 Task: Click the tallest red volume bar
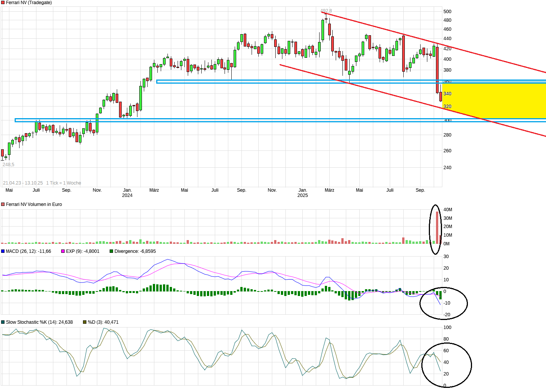tap(437, 227)
